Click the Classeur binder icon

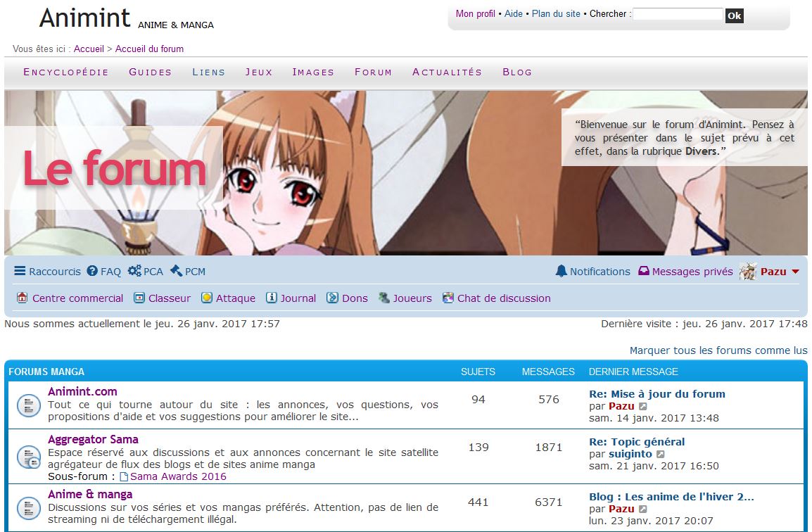coord(139,298)
